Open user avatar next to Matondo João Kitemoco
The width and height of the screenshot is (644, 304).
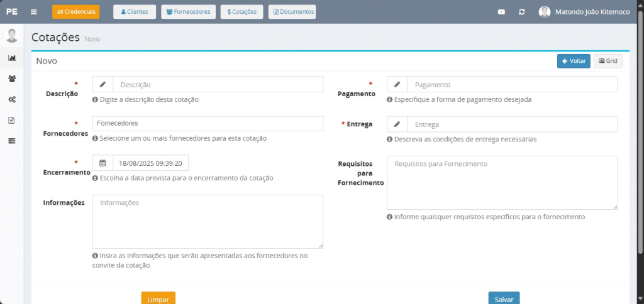coord(544,12)
